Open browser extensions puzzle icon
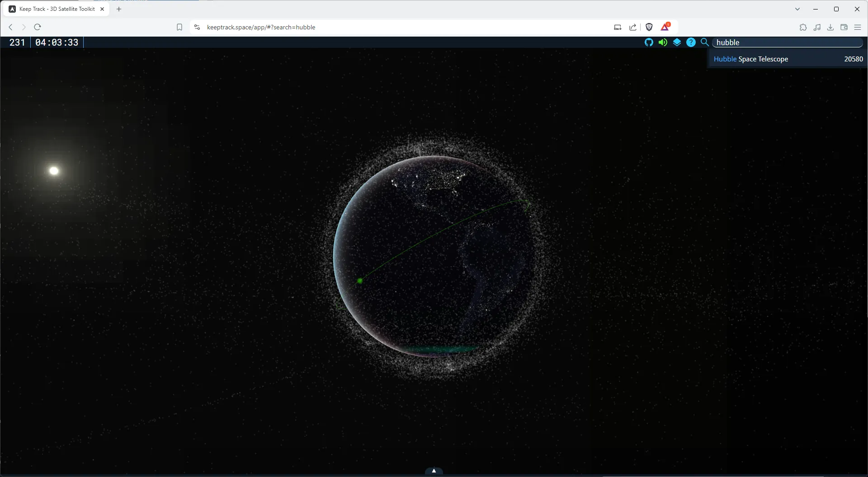The image size is (868, 477). point(803,27)
